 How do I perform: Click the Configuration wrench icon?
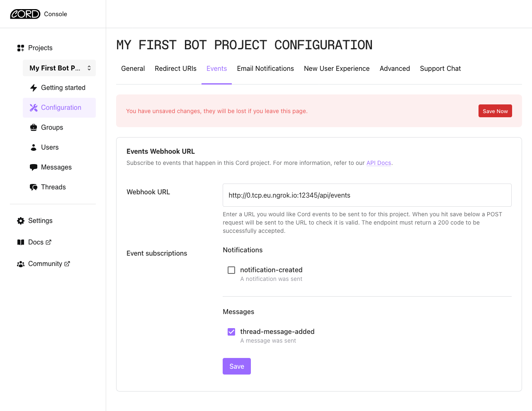pyautogui.click(x=34, y=108)
